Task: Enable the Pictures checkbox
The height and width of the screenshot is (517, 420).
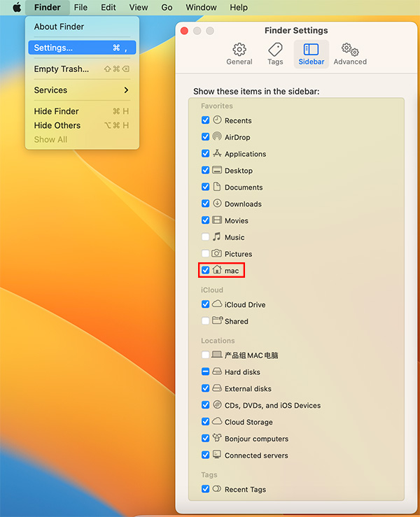Action: tap(205, 253)
